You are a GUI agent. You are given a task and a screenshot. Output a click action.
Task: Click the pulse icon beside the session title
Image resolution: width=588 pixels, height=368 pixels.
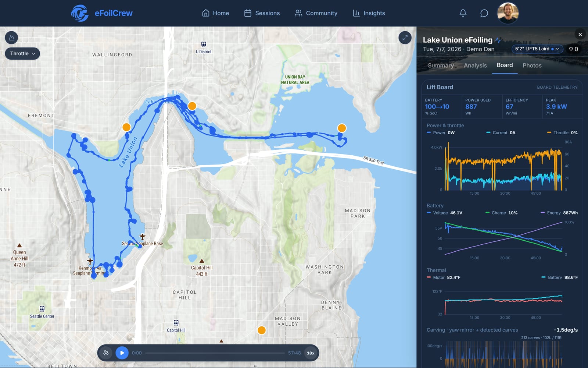(x=498, y=40)
